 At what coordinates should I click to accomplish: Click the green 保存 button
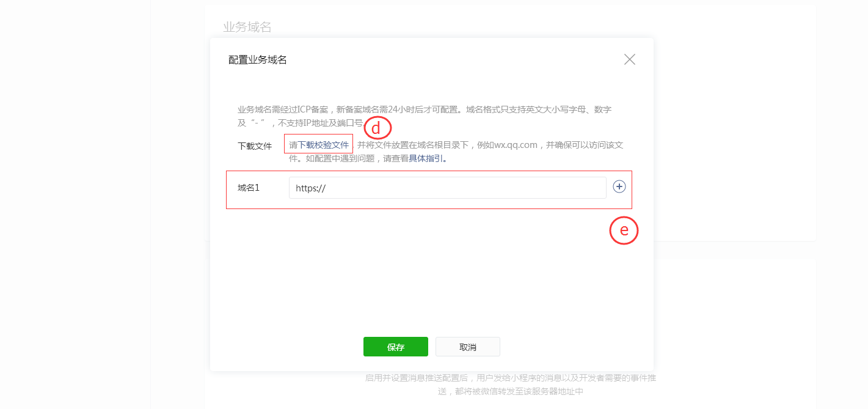[396, 347]
